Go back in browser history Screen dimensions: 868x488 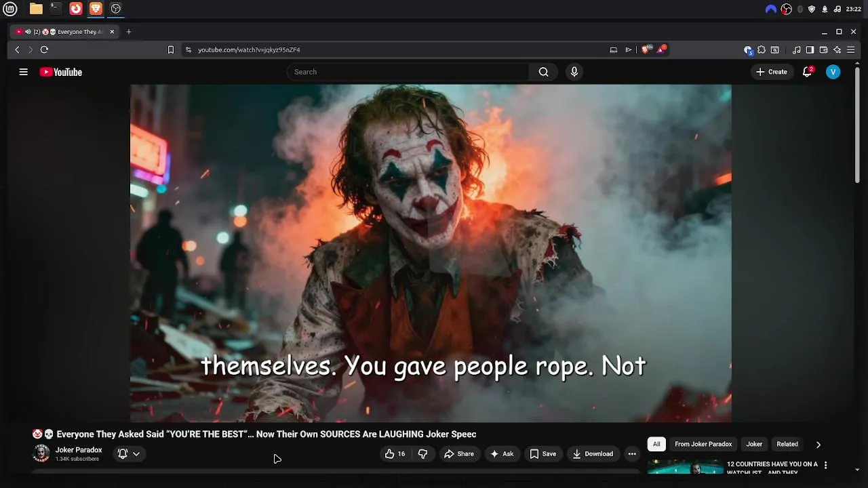pos(18,49)
